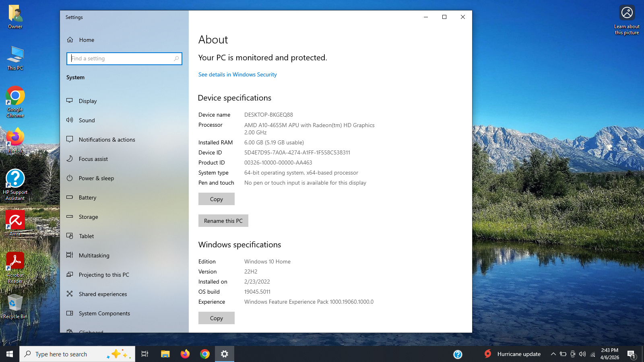
Task: Select Projecting to this PC
Action: (x=104, y=275)
